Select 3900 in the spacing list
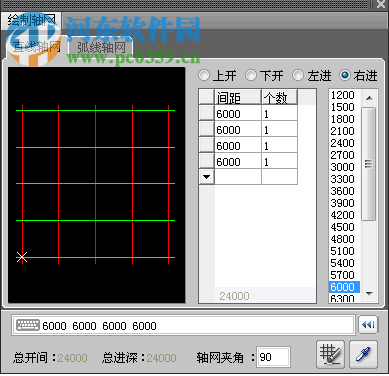Viewport: 389px width, 376px height. pos(343,203)
